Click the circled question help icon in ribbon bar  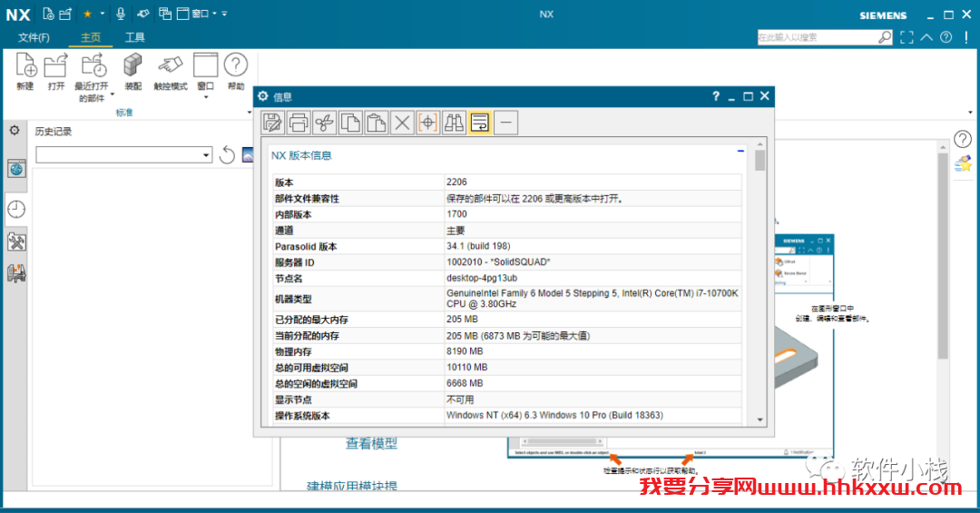coord(946,37)
